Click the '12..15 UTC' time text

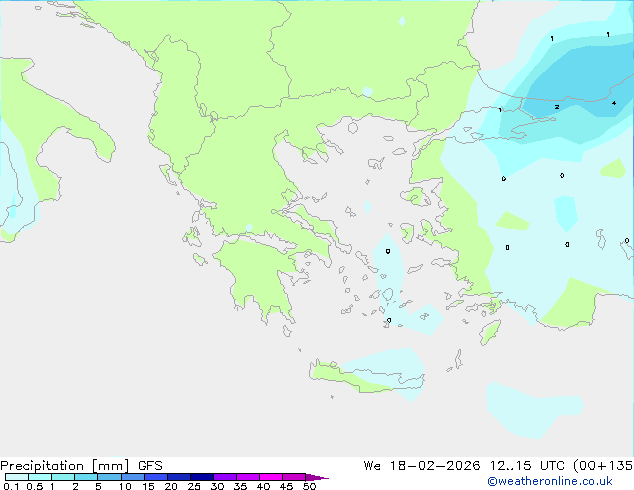(527, 466)
